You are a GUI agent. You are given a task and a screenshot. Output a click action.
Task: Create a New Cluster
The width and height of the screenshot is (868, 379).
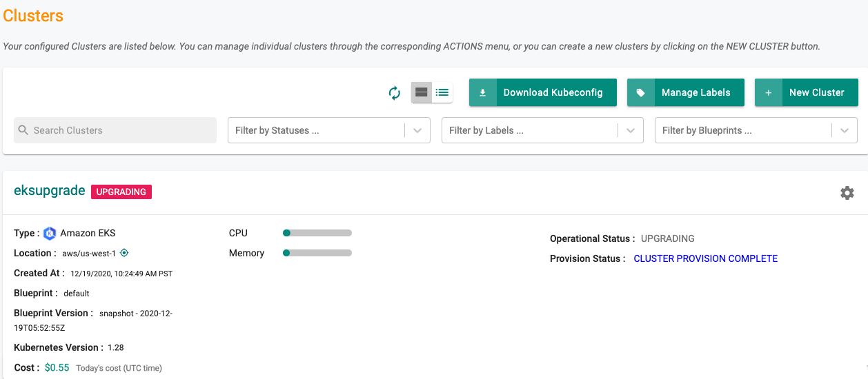pos(807,92)
